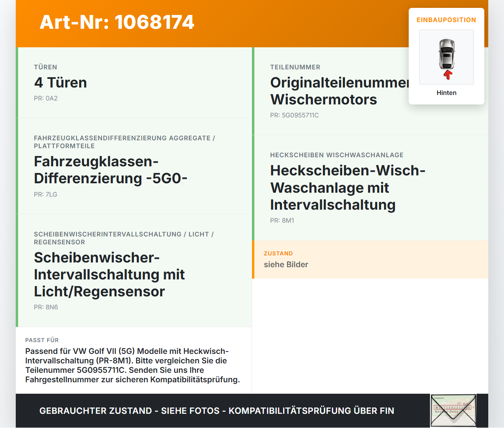504x428 pixels.
Task: Click the HECKSCHEIBEN WISCHWASCHANLAGE label
Action: tap(337, 155)
